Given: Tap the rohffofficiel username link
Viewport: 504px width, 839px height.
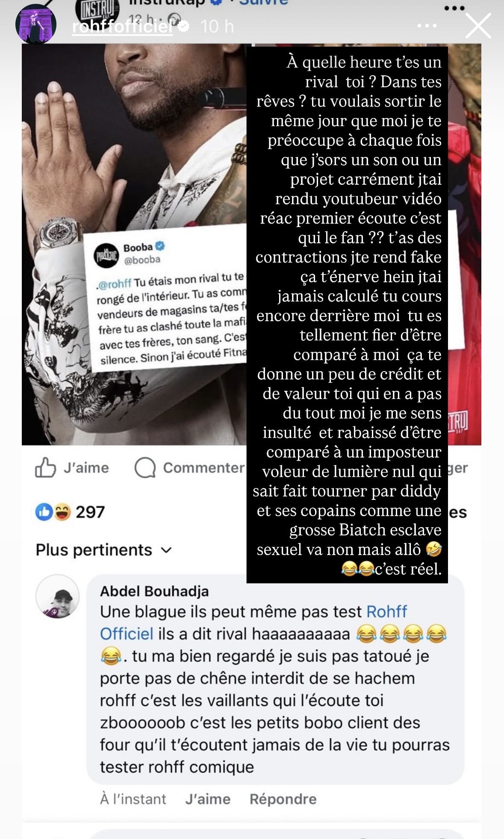Looking at the screenshot, I should point(122,27).
